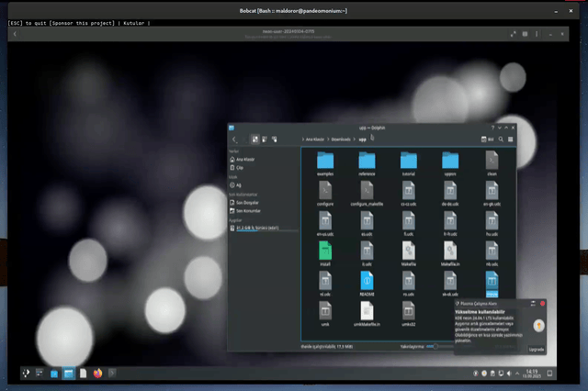
Task: Select the configure script file
Action: pos(325,192)
